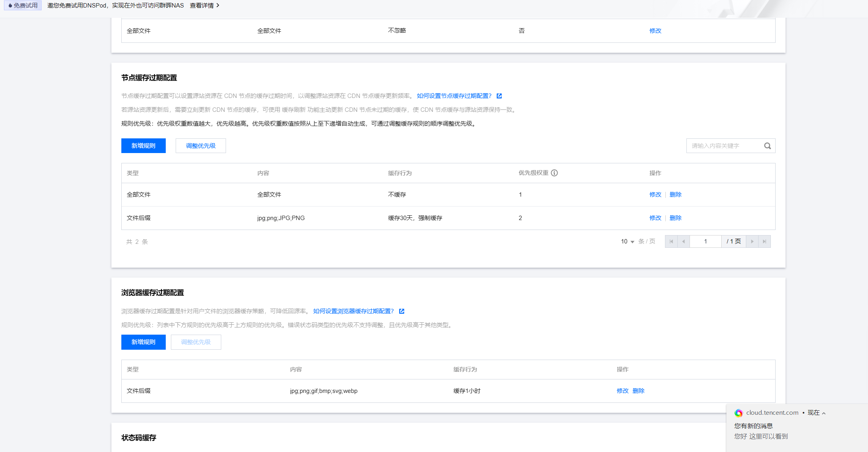Open node cache help external link icon
The height and width of the screenshot is (452, 868).
[499, 96]
